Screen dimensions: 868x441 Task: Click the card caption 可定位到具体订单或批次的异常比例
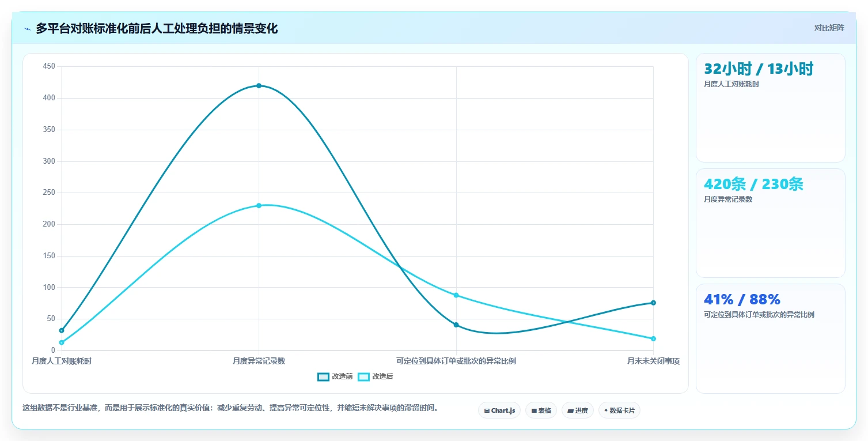759,315
